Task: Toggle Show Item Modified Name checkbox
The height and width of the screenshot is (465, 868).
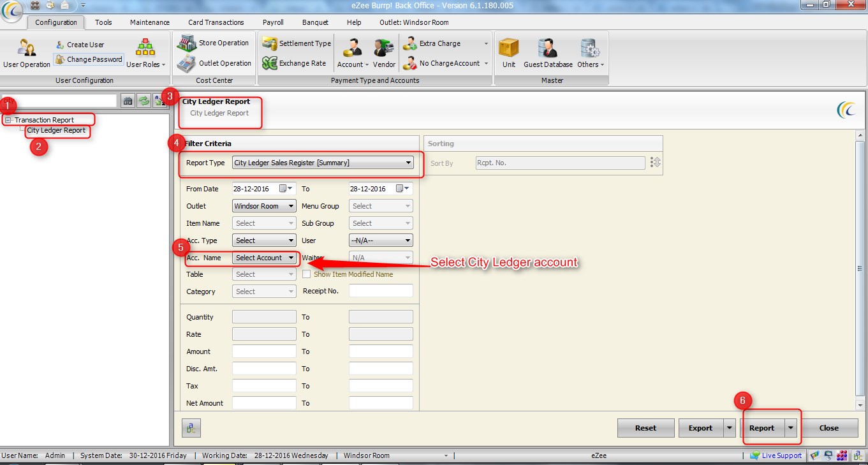Action: tap(306, 274)
